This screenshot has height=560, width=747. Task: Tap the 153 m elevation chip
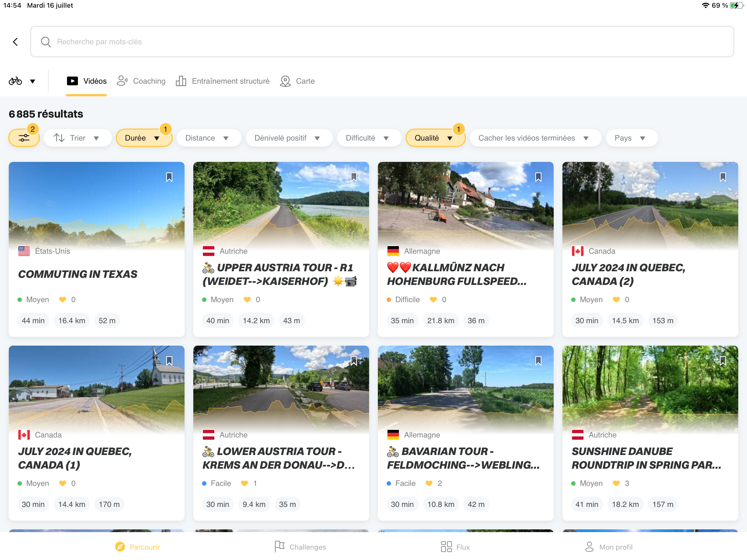663,320
